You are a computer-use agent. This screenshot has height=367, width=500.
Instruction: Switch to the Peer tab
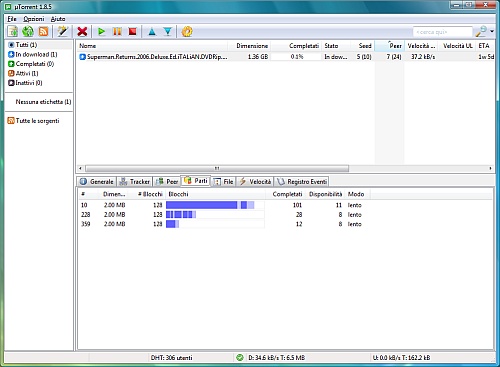(x=167, y=182)
